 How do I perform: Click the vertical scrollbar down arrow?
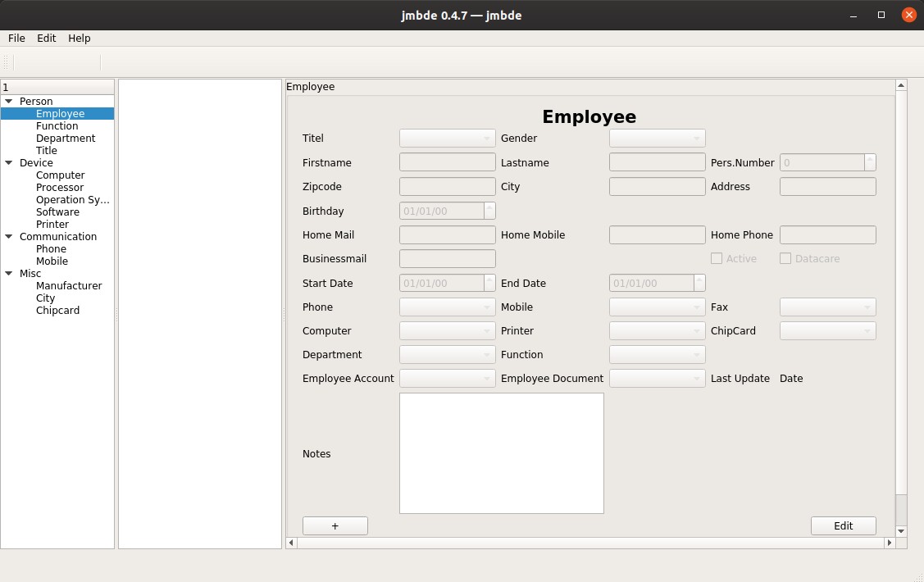(x=901, y=531)
